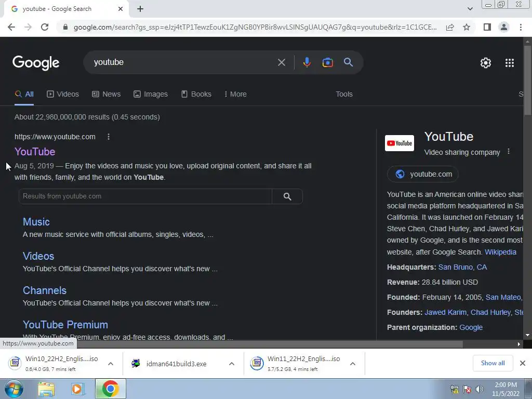
Task: Click YouTube logo thumbnail in knowledge panel
Action: (x=400, y=143)
